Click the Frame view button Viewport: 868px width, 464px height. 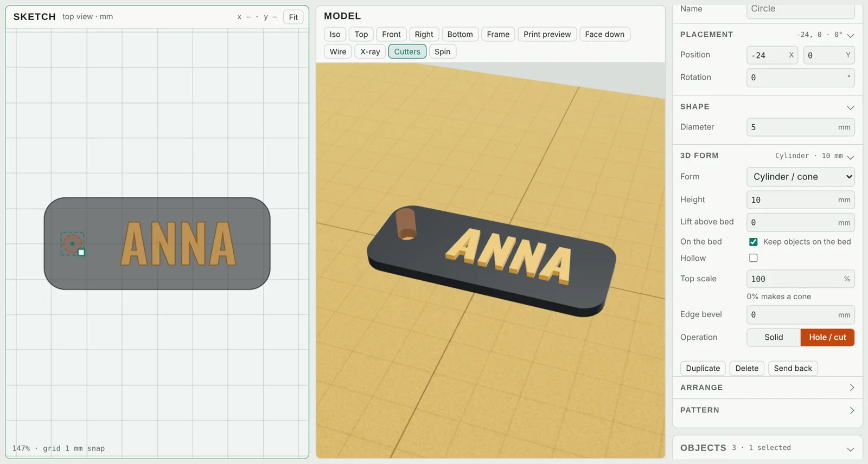tap(498, 34)
